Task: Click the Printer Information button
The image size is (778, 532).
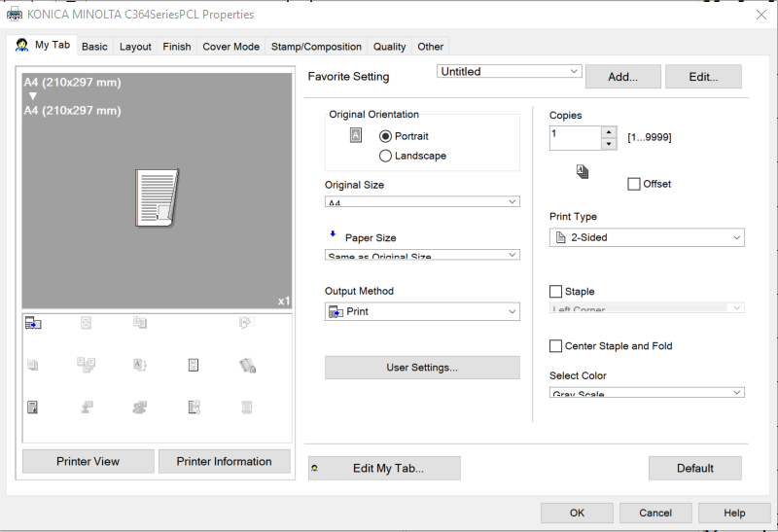Action: 225,462
